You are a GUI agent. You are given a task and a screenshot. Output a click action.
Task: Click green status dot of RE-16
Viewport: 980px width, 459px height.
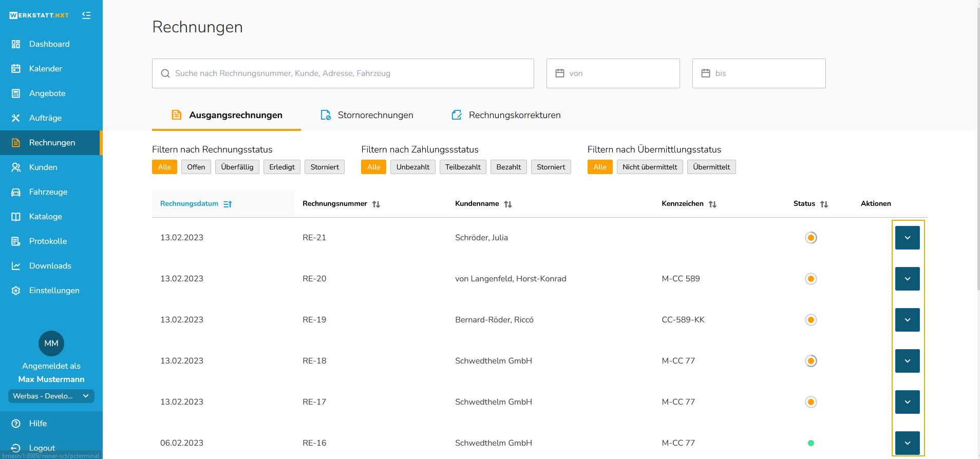point(811,443)
